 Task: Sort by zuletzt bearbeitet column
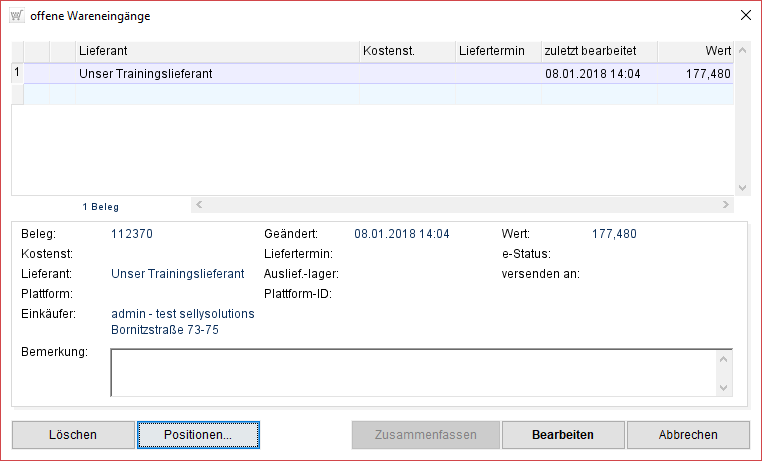(x=597, y=51)
